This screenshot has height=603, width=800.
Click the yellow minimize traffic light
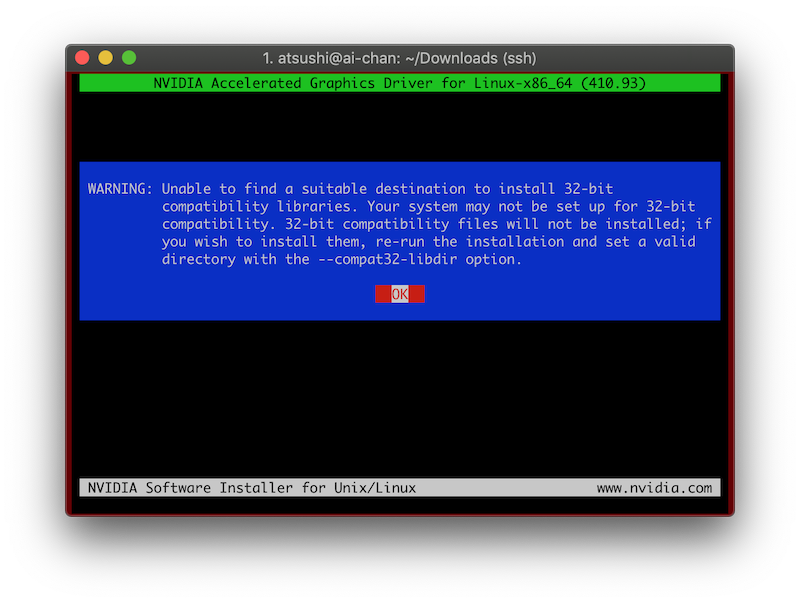(x=104, y=58)
